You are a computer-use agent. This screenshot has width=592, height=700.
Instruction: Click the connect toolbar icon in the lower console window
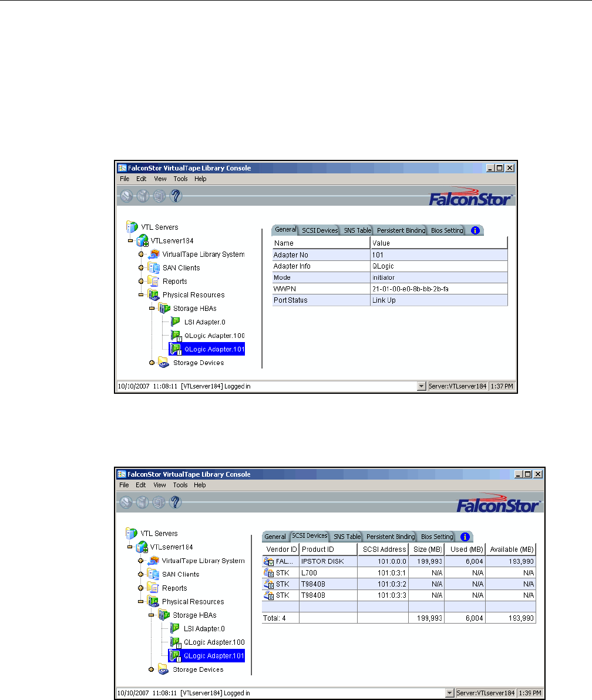(126, 503)
